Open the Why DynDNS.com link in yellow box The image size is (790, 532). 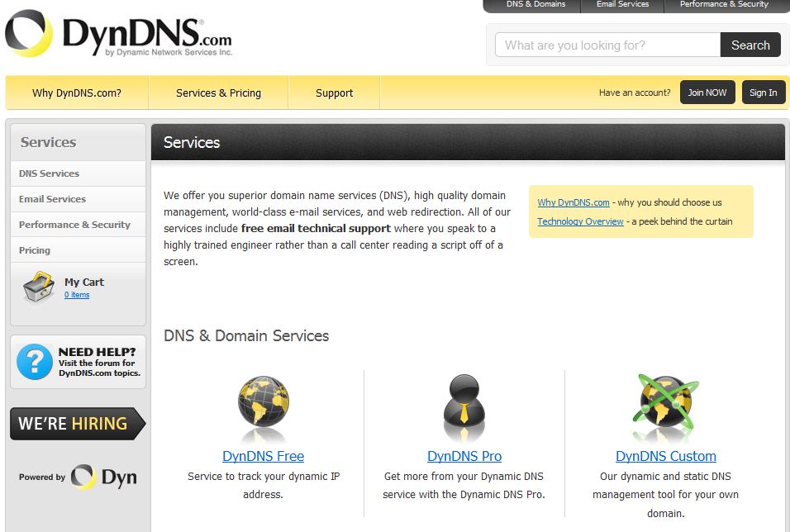(573, 202)
